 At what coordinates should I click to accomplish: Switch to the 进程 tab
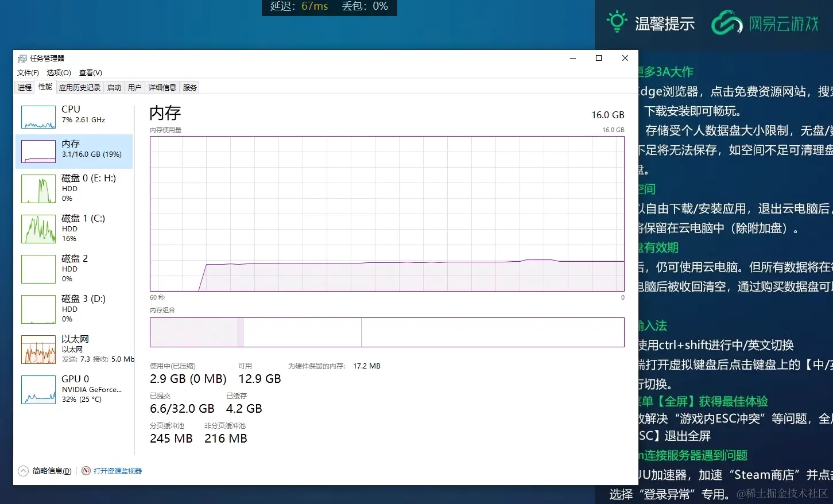(x=25, y=88)
